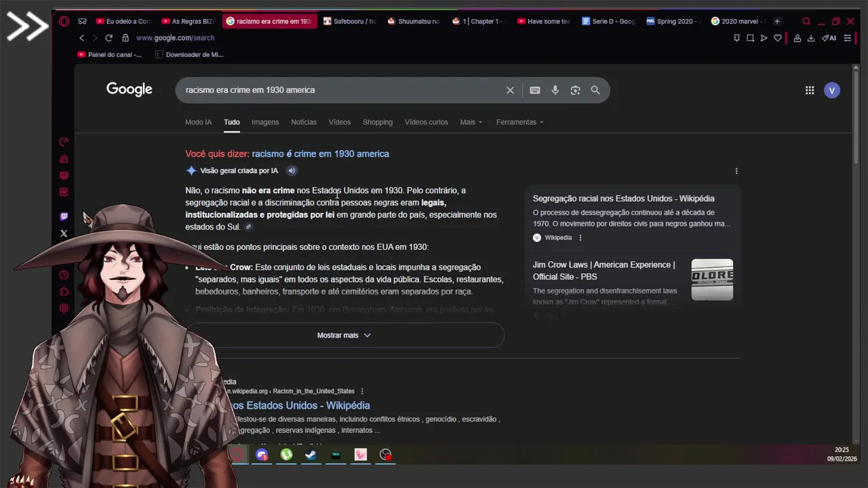
Task: Open the X (Twitter) sidebar panel
Action: point(64,233)
